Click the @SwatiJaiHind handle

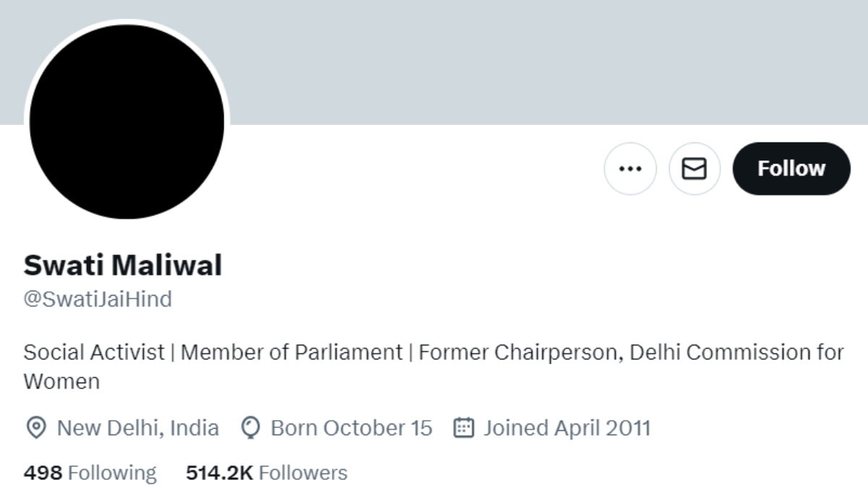(98, 299)
